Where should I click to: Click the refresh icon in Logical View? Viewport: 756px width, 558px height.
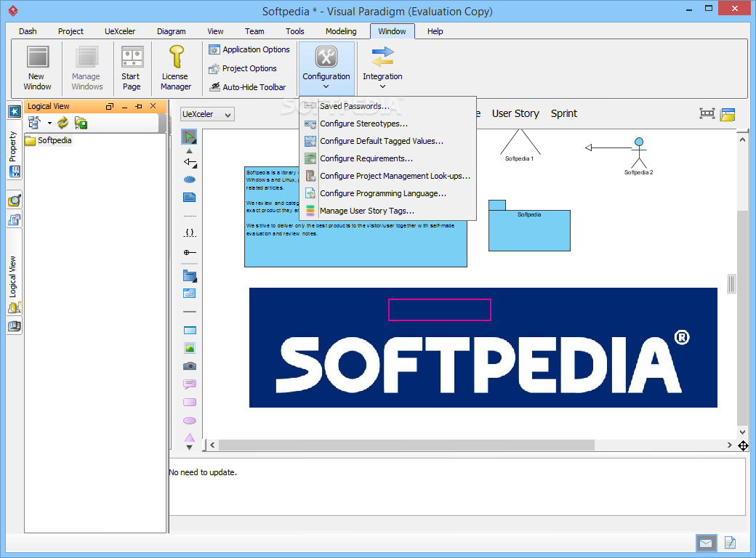click(x=63, y=123)
